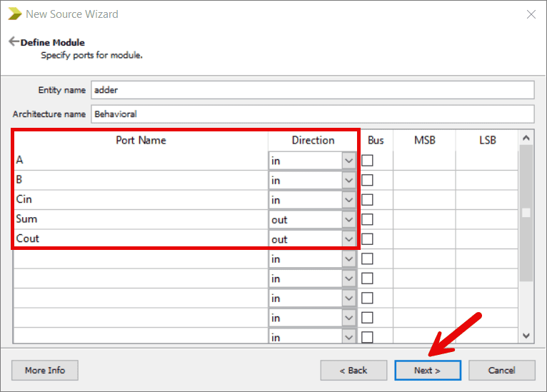Select the Port Name cell 'Cin'
The height and width of the screenshot is (392, 547).
click(141, 199)
